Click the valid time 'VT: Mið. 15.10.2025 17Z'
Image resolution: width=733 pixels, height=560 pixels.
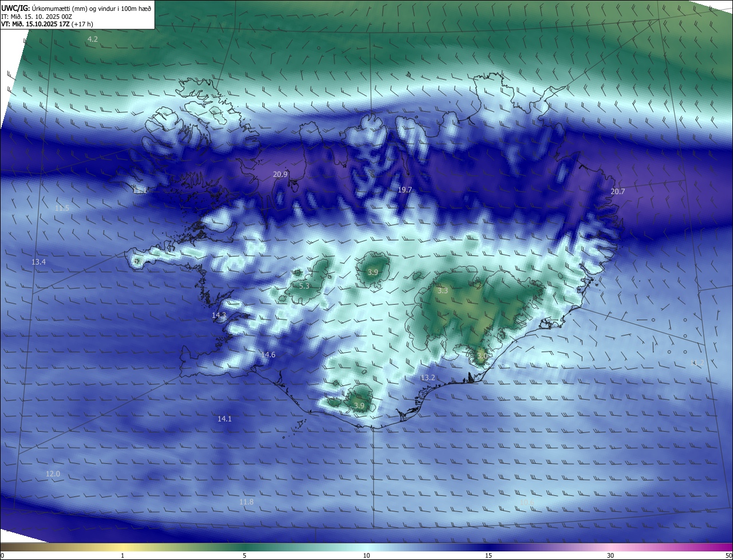coord(36,24)
